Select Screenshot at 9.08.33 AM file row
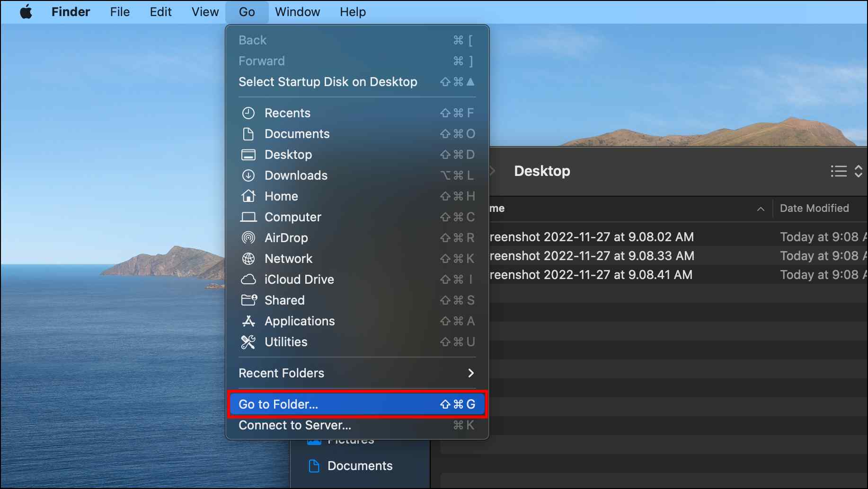Viewport: 868px width, 489px height. (x=677, y=256)
